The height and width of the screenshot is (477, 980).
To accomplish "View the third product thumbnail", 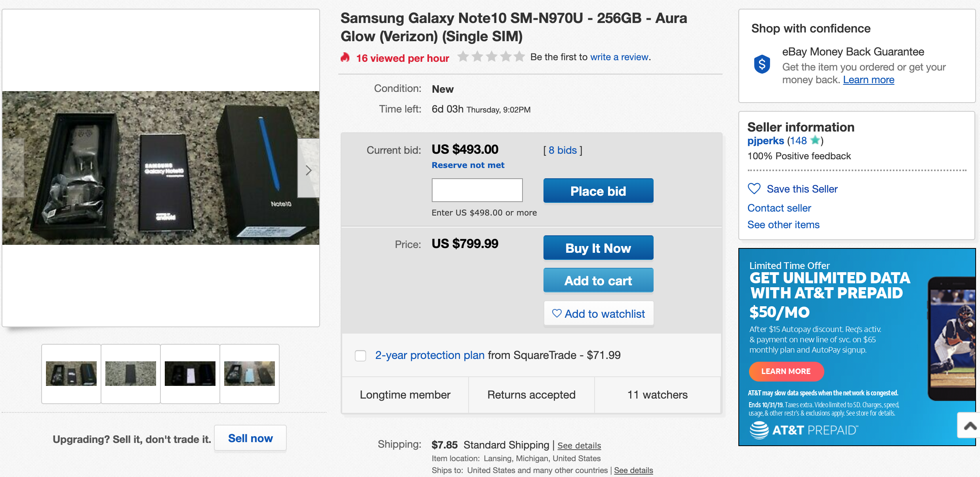I will point(190,374).
